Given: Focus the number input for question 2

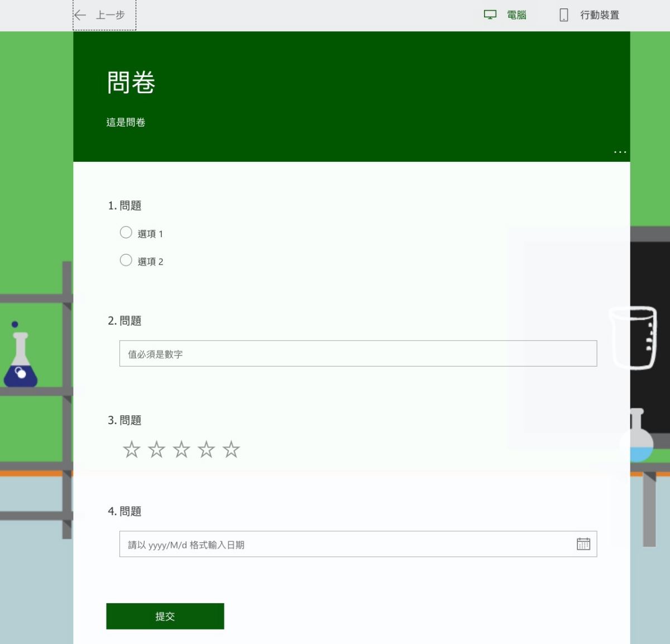Looking at the screenshot, I should click(357, 354).
